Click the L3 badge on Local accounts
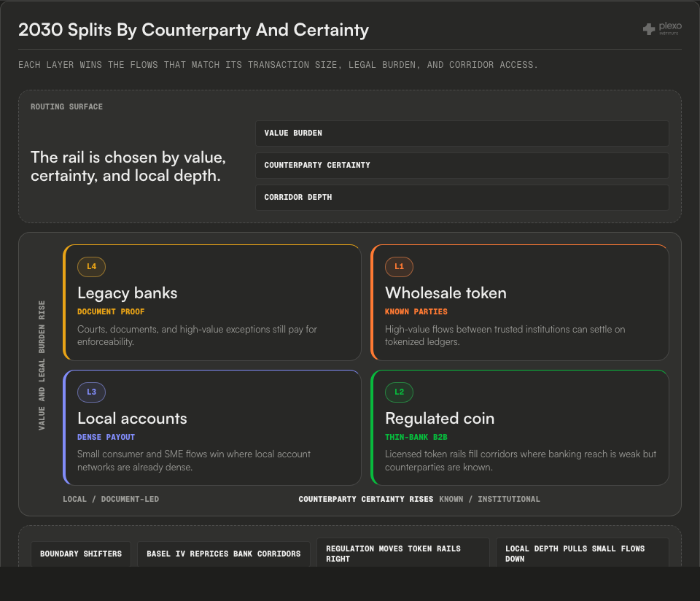The height and width of the screenshot is (601, 700). 92,392
